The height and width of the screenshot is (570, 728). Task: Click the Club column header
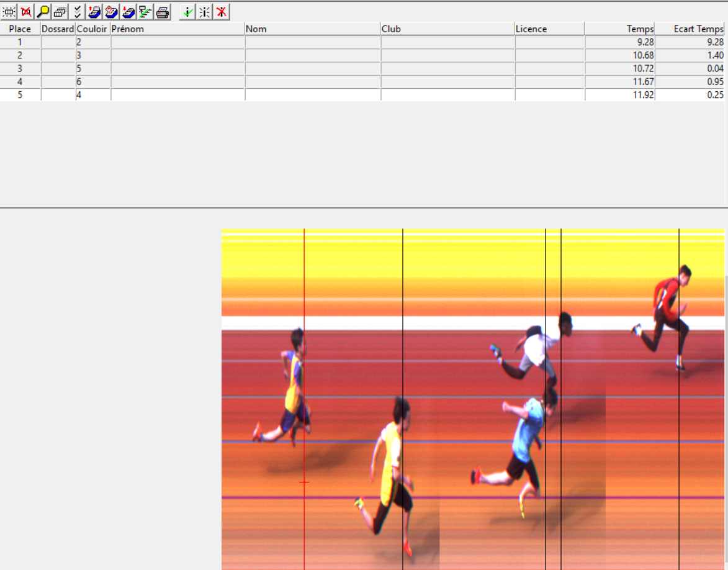coord(447,29)
